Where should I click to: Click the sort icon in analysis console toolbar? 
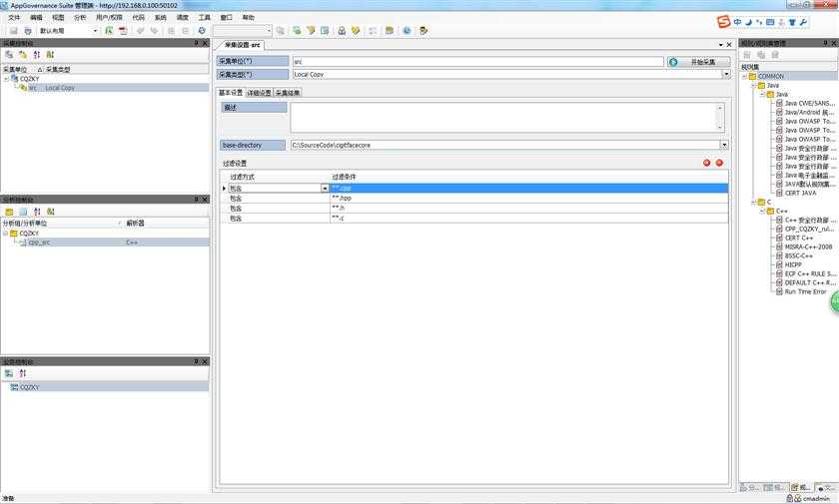[37, 212]
